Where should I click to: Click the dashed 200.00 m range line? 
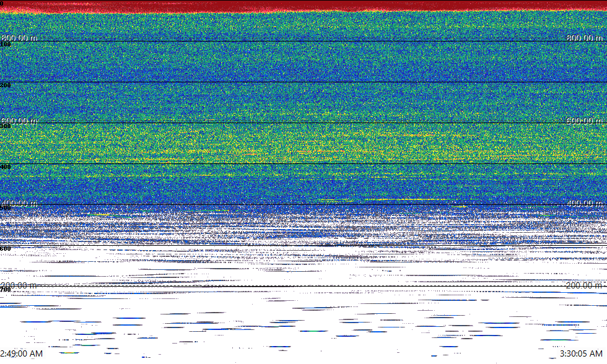pos(303,287)
